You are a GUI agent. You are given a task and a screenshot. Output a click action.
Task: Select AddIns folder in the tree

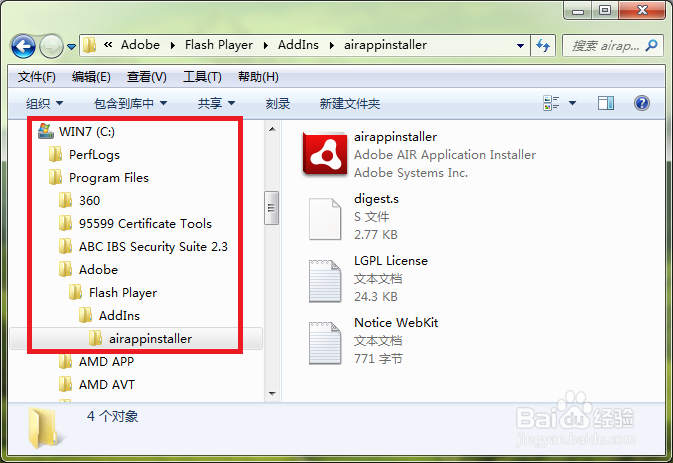coord(119,315)
